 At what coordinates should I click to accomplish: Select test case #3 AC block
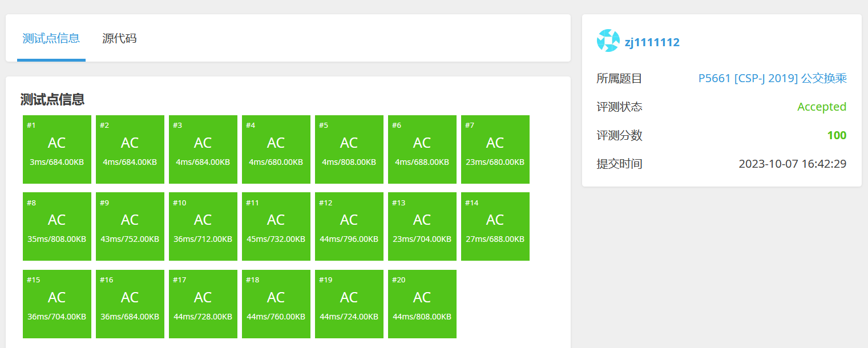(203, 149)
